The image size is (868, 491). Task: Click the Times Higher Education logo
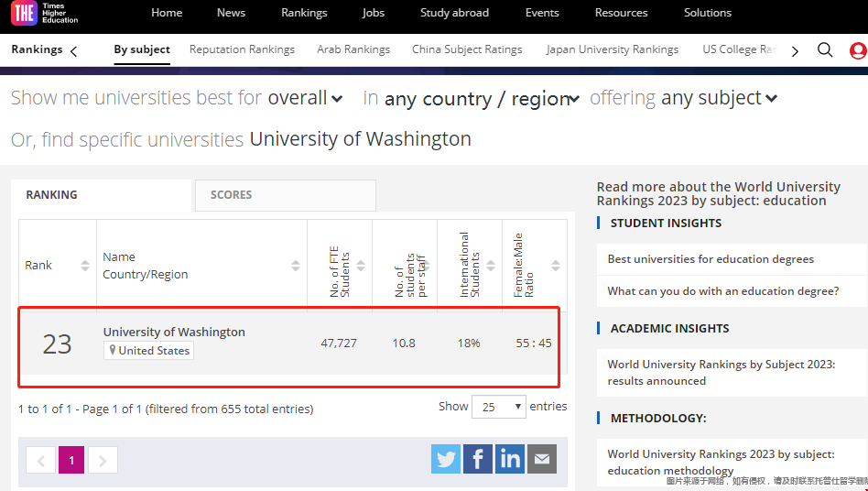click(45, 14)
